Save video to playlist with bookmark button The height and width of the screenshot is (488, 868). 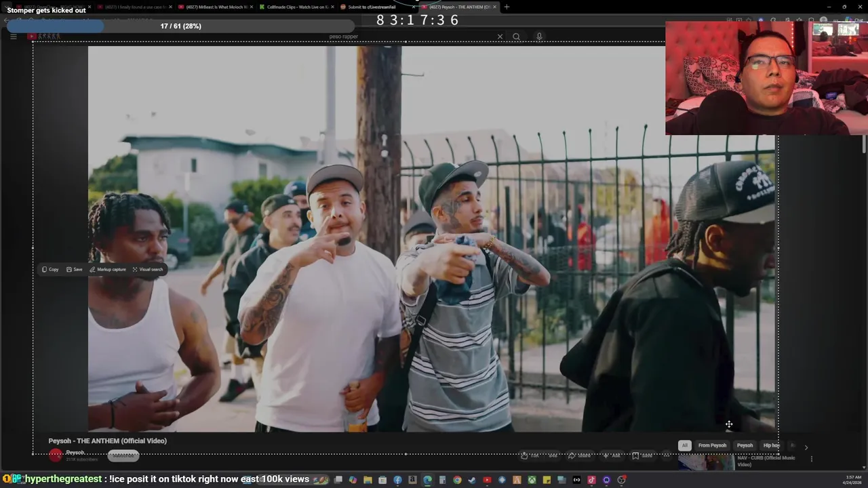(x=642, y=455)
